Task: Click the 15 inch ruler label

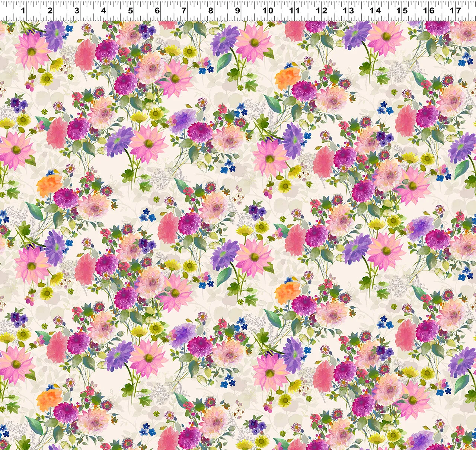Action: [x=402, y=10]
